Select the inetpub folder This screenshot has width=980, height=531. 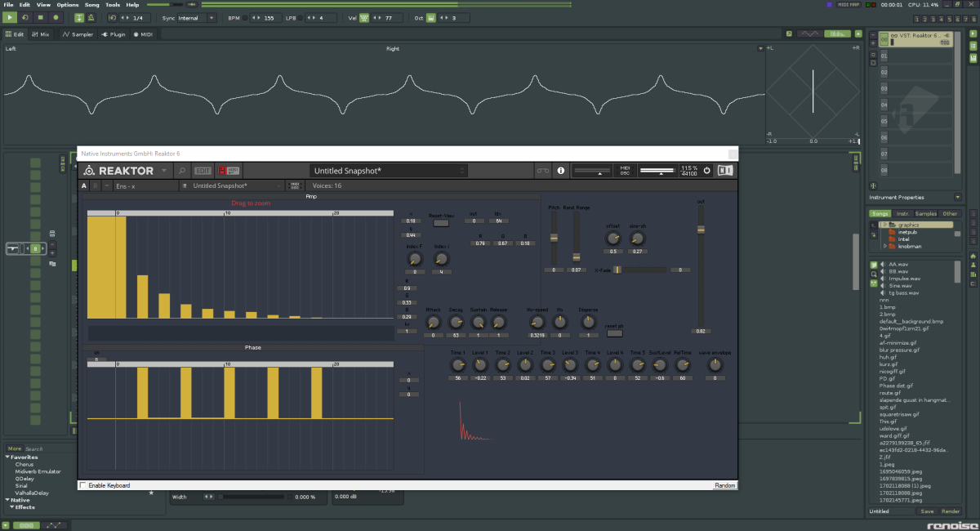click(907, 232)
